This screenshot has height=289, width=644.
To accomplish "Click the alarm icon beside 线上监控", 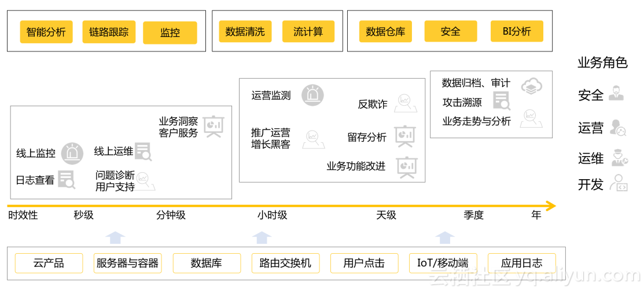I will [73, 154].
